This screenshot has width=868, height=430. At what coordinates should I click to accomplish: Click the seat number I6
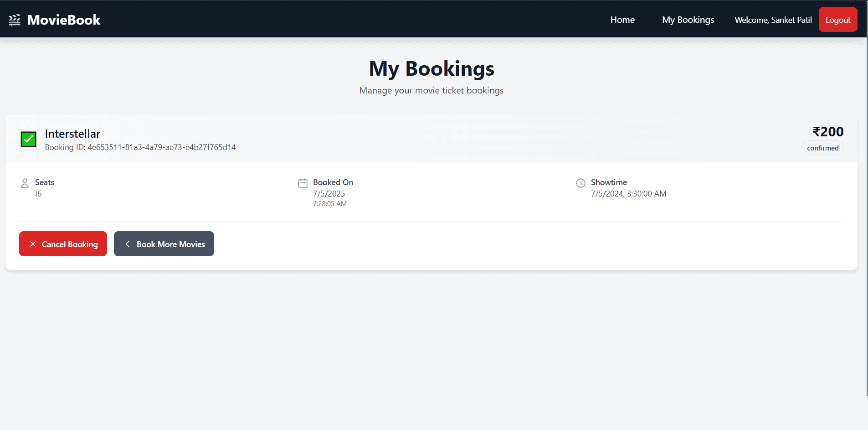coord(38,194)
